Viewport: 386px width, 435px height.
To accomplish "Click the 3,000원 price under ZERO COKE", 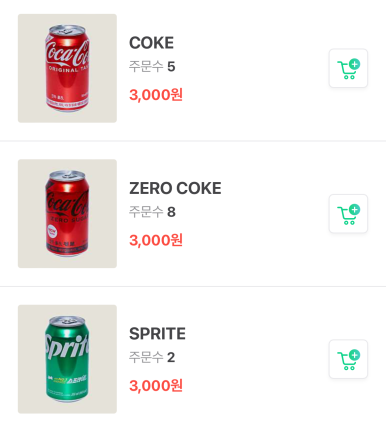I will tap(156, 240).
